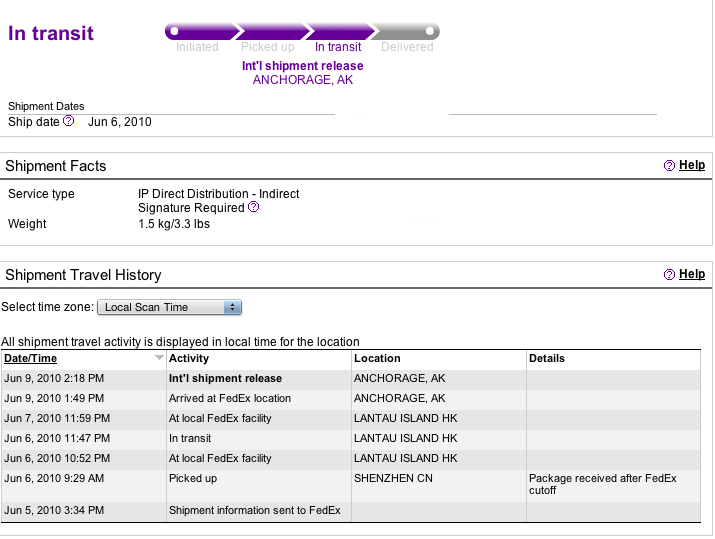Click the Signature Required help question icon
Screen dimensions: 715x539
point(254,207)
